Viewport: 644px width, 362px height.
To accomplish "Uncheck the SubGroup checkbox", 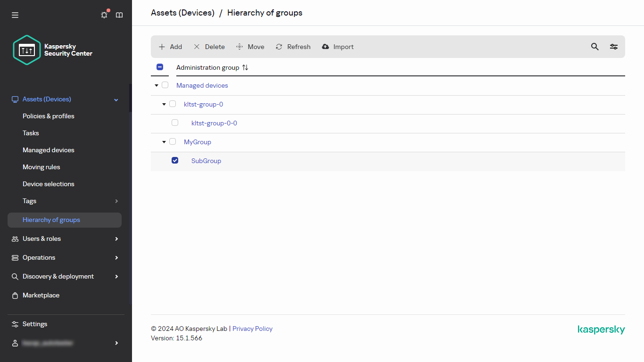I will pyautogui.click(x=175, y=161).
